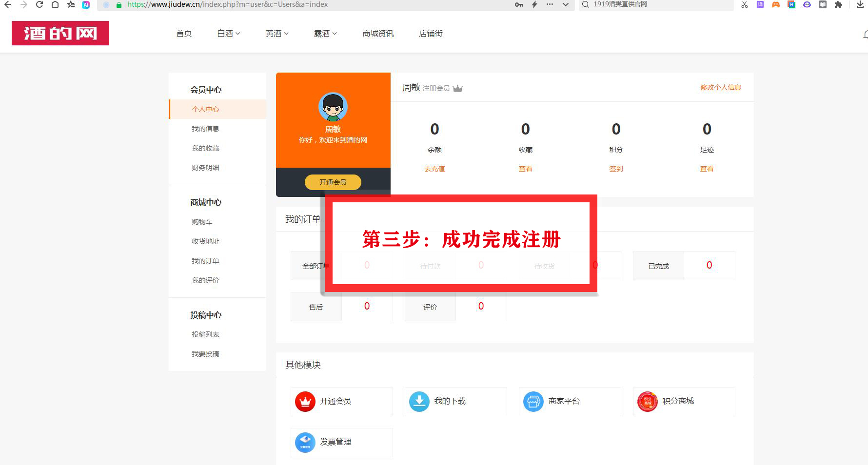The height and width of the screenshot is (465, 868).
Task: Click 查看 under 收藏
Action: (x=525, y=169)
